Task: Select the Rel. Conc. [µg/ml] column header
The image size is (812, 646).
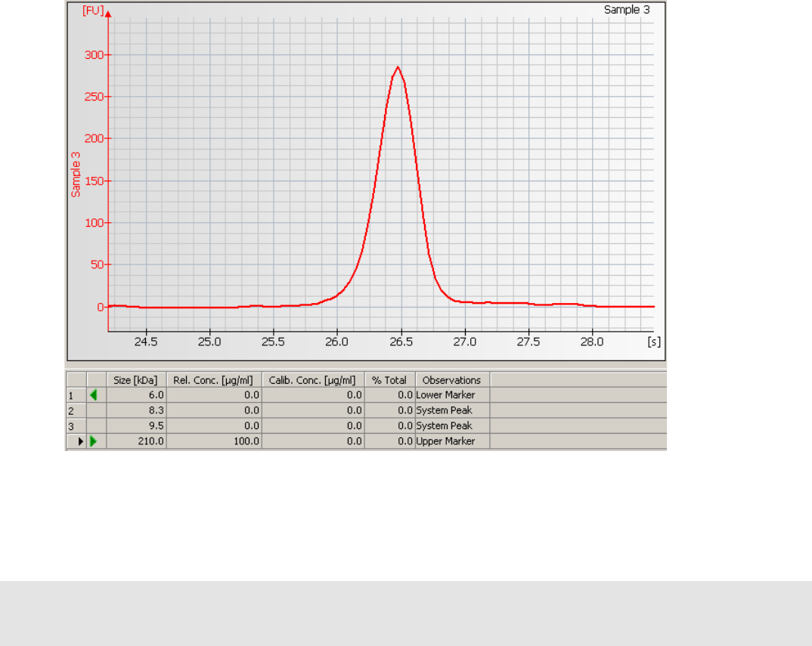Action: pyautogui.click(x=213, y=380)
